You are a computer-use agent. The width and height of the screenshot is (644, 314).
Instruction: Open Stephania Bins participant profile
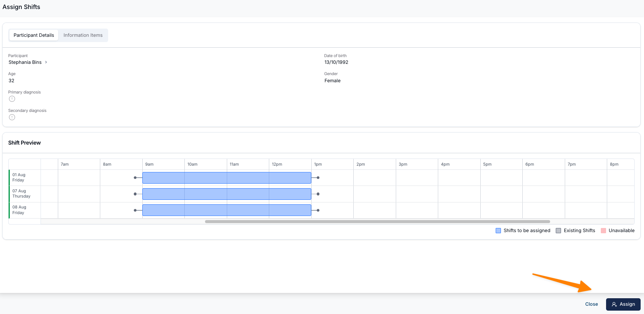pyautogui.click(x=25, y=62)
